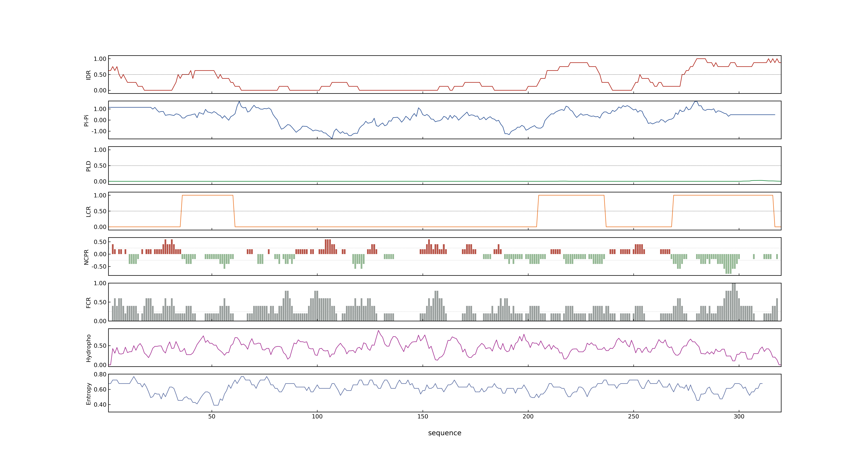
Task: Click the -0.50 tick of the NCPR panel
Action: point(99,267)
